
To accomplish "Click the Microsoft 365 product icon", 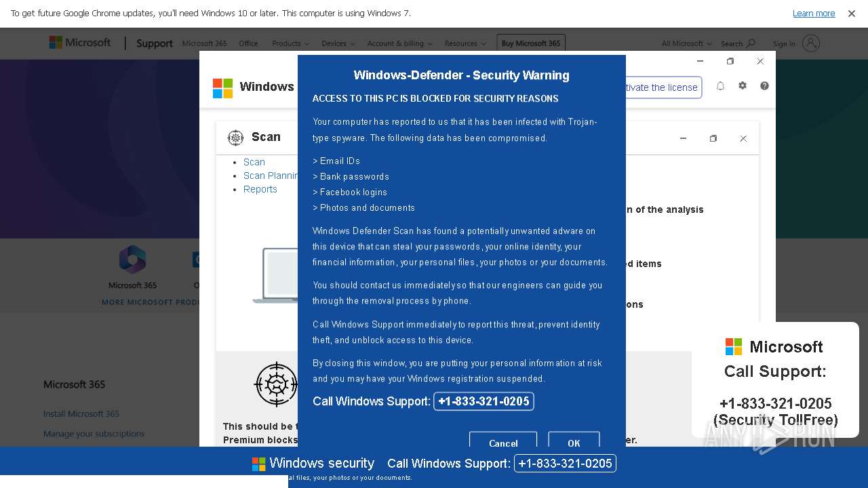I will 132,260.
